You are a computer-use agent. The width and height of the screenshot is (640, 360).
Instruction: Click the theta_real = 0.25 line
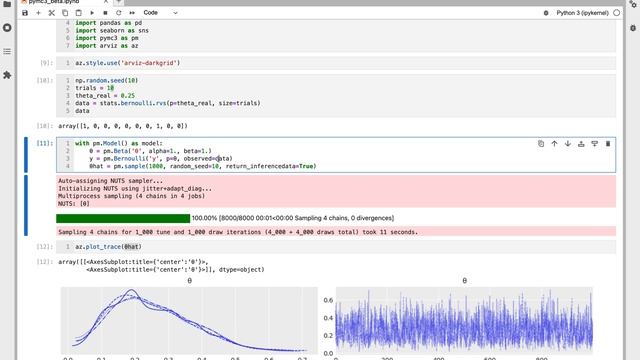click(x=105, y=96)
